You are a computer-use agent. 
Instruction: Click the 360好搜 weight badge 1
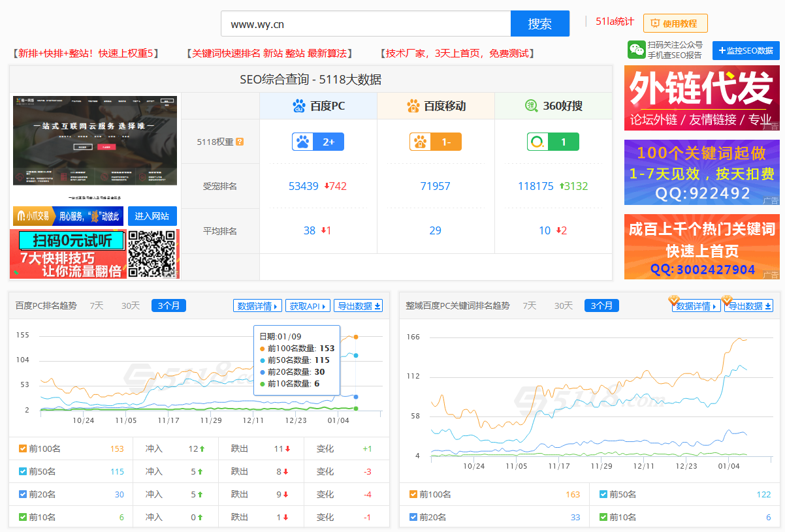553,142
